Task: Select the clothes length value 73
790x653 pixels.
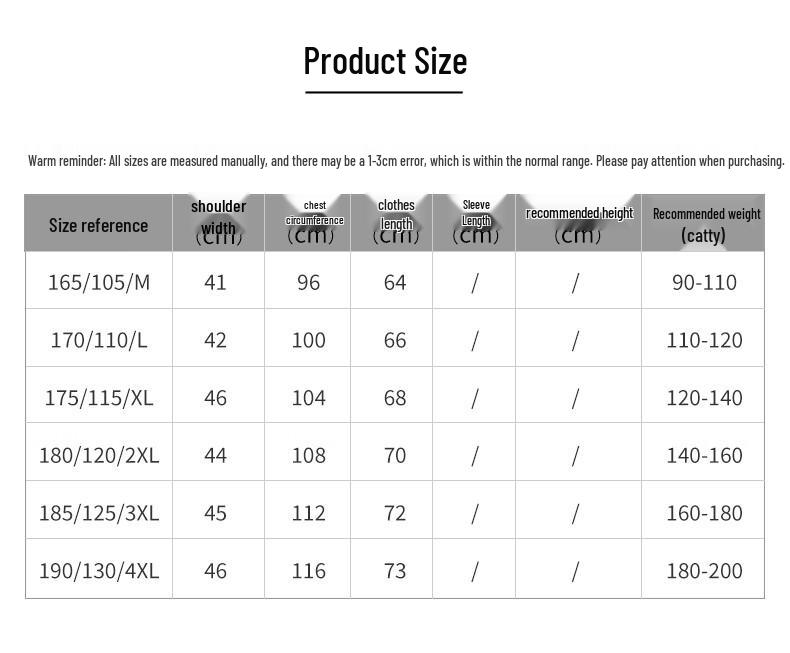Action: coord(394,571)
